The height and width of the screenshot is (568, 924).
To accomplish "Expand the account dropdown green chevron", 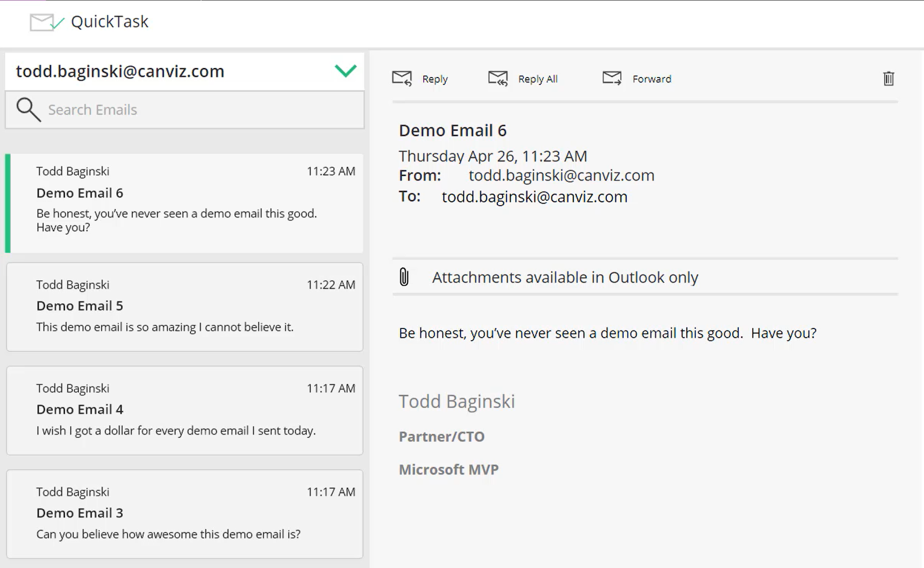I will click(x=345, y=71).
